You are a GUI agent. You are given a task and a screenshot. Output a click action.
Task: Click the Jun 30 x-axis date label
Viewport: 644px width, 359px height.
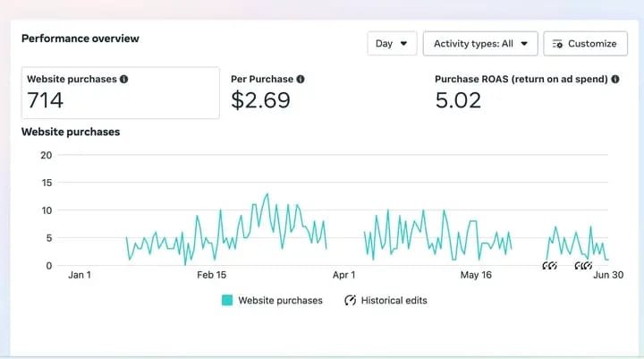608,275
